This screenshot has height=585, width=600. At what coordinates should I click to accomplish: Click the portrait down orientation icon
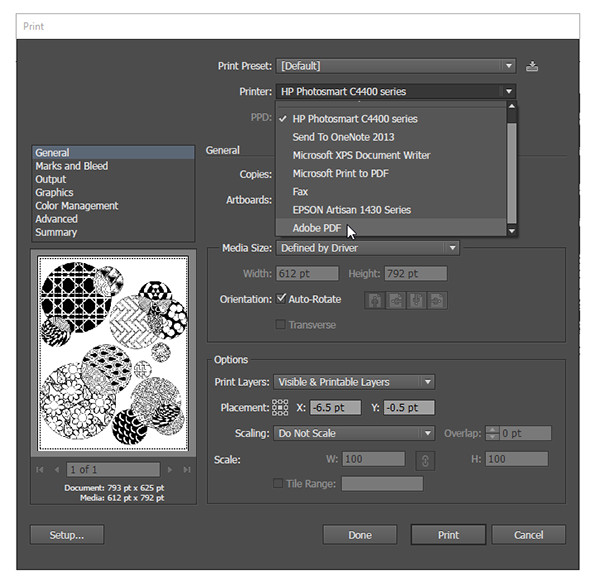(x=416, y=300)
